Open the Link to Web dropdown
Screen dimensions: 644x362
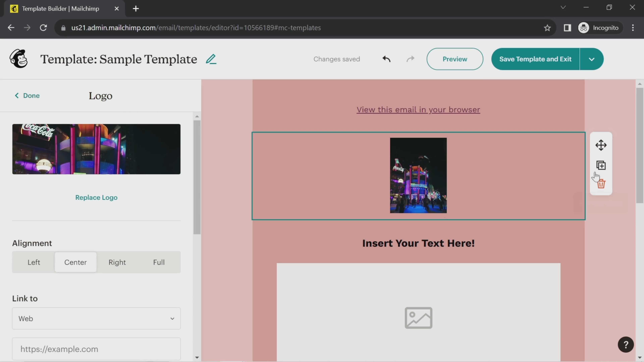(x=96, y=318)
